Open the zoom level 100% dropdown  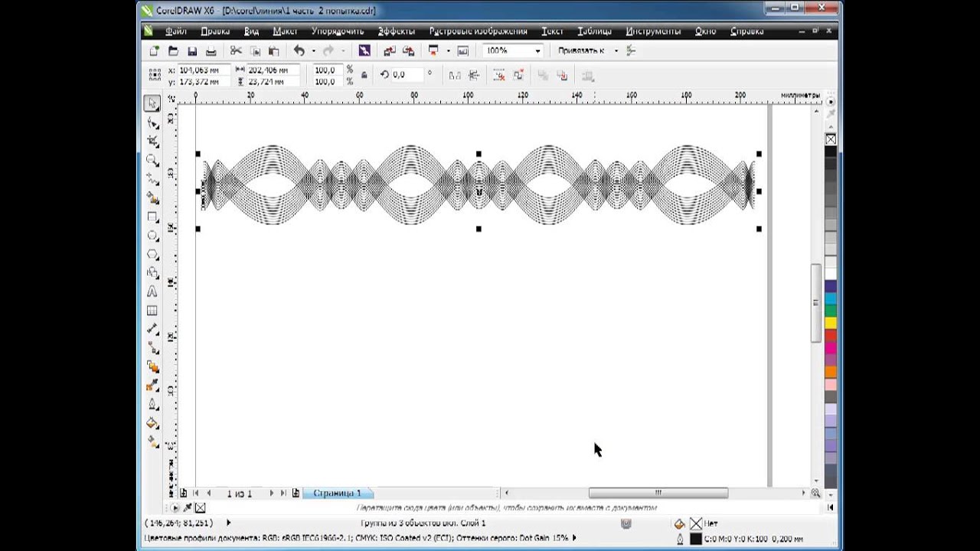click(537, 51)
